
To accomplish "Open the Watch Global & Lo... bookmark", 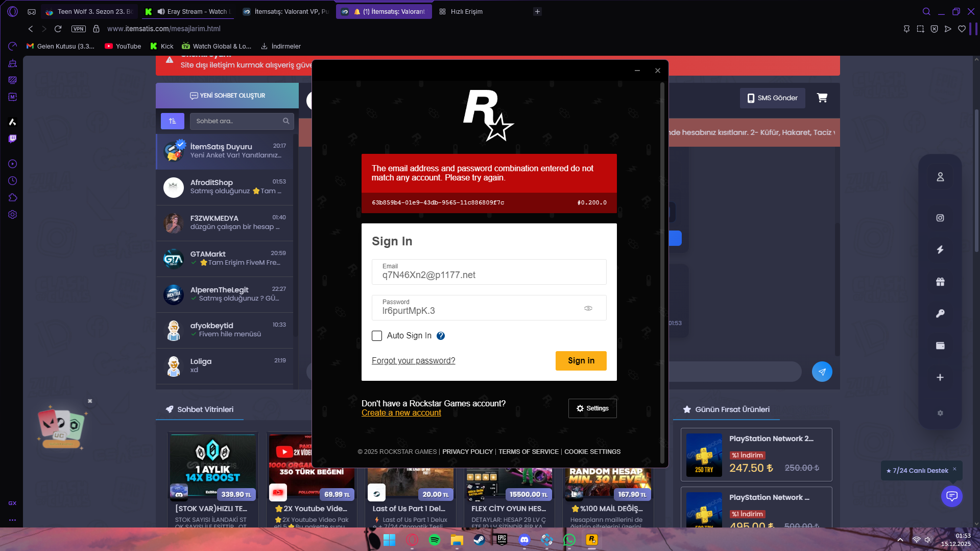I will click(x=217, y=46).
